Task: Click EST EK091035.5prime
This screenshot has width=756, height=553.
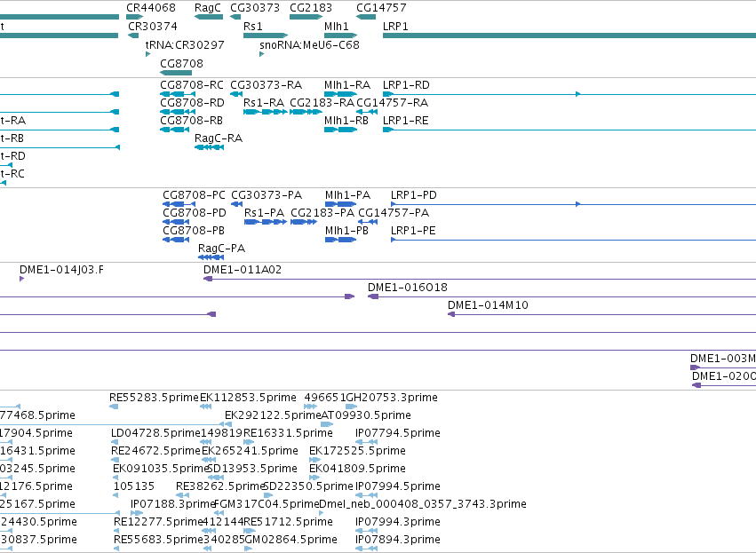Action: click(161, 469)
